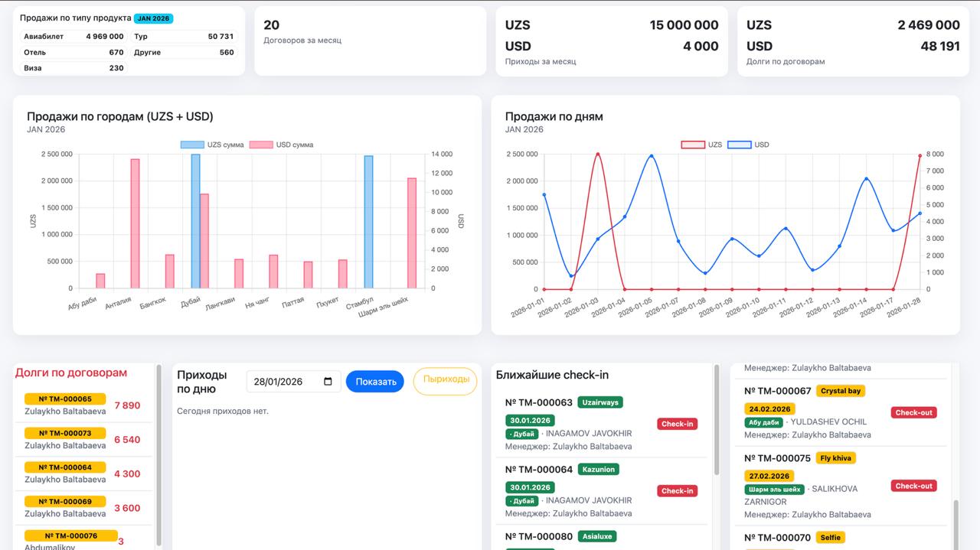Click Check-in badge for contract TM-000063
Image resolution: width=980 pixels, height=550 pixels.
click(677, 424)
